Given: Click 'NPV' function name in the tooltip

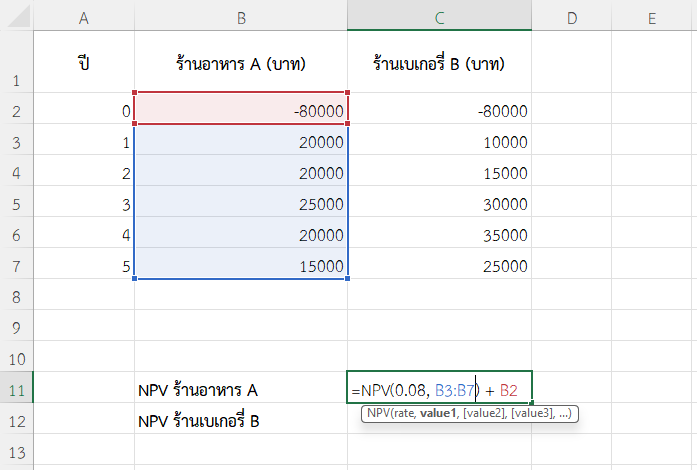Looking at the screenshot, I should [378, 413].
